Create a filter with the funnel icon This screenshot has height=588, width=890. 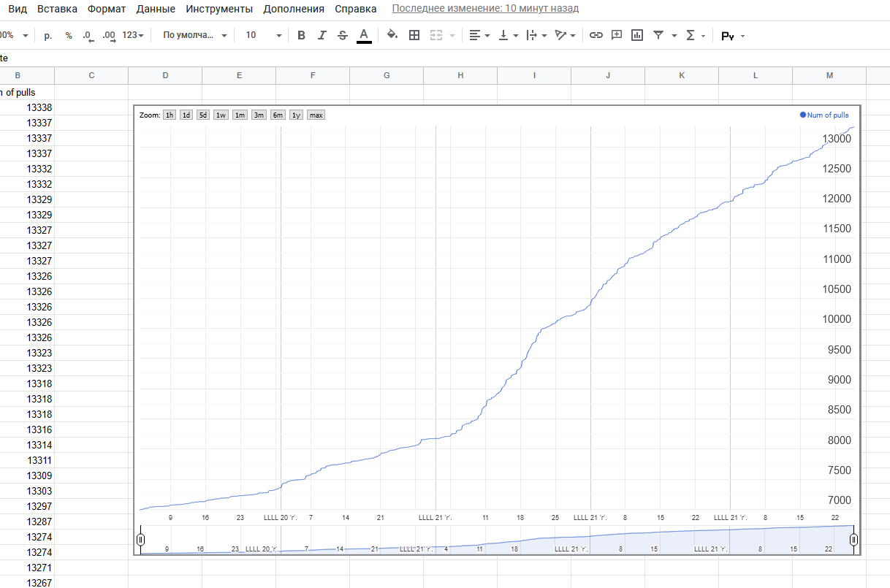(x=658, y=35)
